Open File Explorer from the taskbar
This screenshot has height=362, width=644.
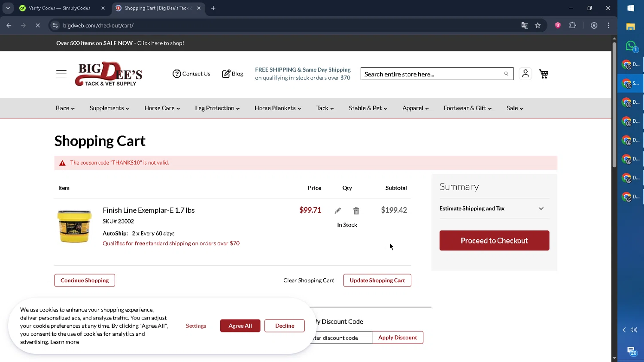[631, 27]
